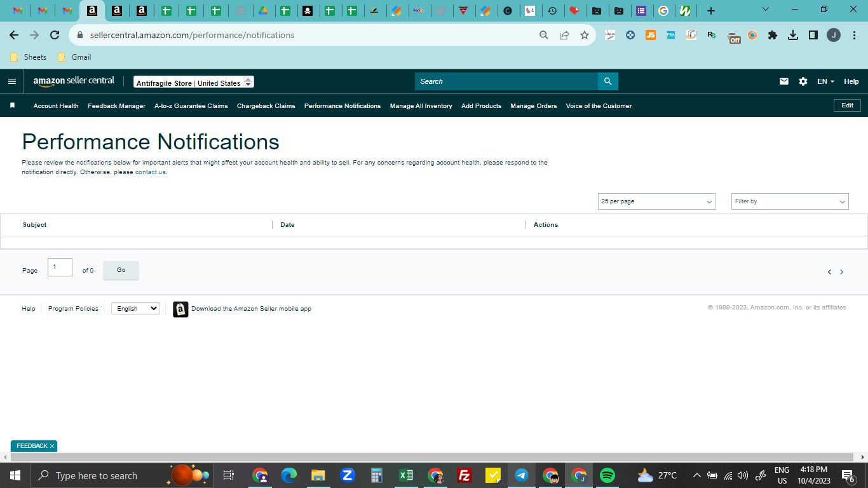Open Voice of the Customer
The width and height of the screenshot is (868, 488).
[599, 106]
